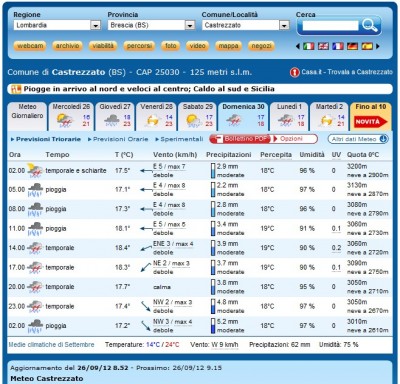Select the French flag language
This screenshot has height=384, width=400.
coord(338,46)
